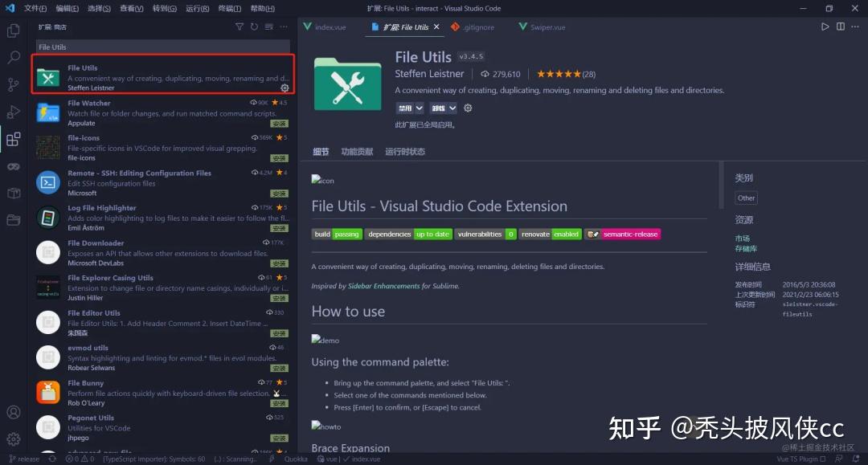Open notifications bell in the status bar
This screenshot has width=868, height=465.
click(856, 459)
